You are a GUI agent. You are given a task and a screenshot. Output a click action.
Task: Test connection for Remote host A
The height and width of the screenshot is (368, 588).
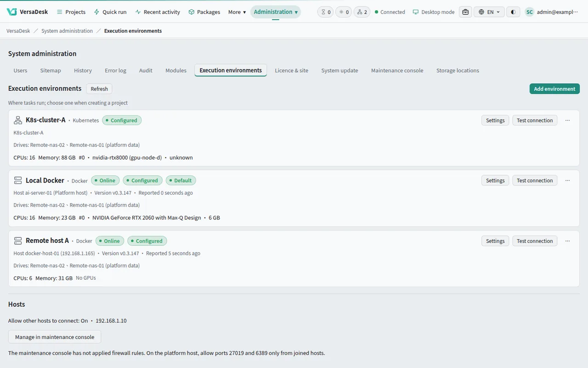[535, 241]
